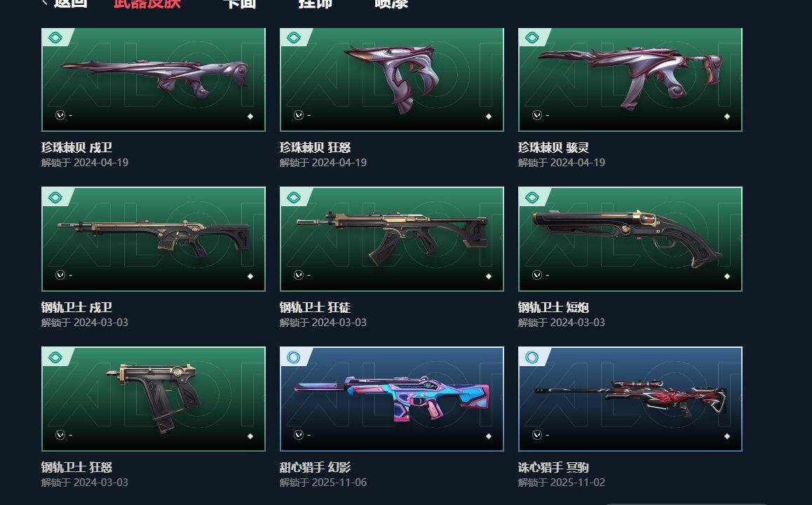Click the diamond marker on 珍珠棘贝 狂怒 card

488,116
